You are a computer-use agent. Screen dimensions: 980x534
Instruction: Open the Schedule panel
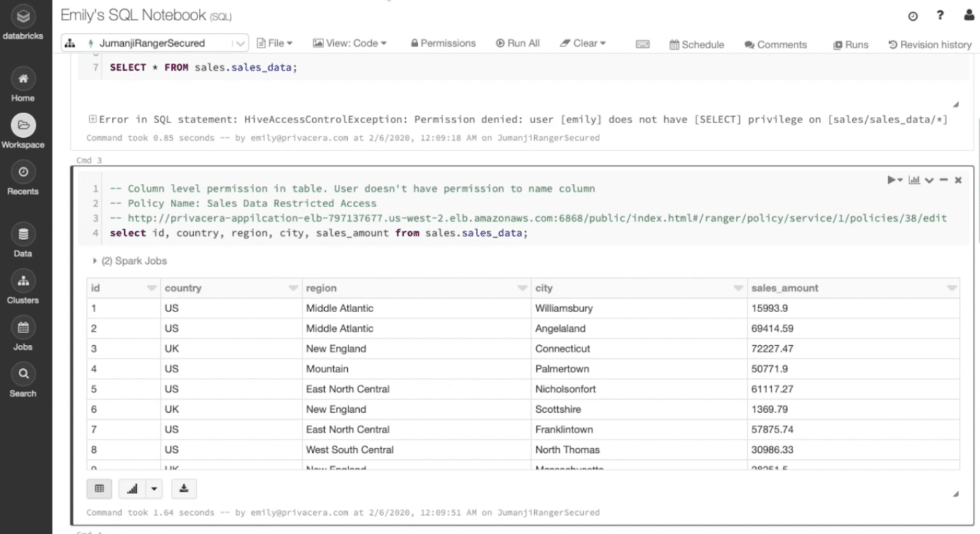click(x=696, y=45)
